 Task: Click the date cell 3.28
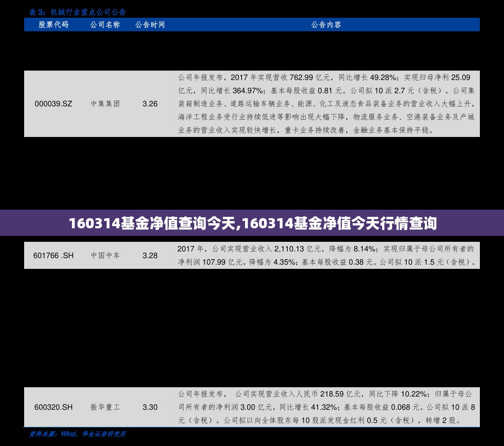[150, 256]
